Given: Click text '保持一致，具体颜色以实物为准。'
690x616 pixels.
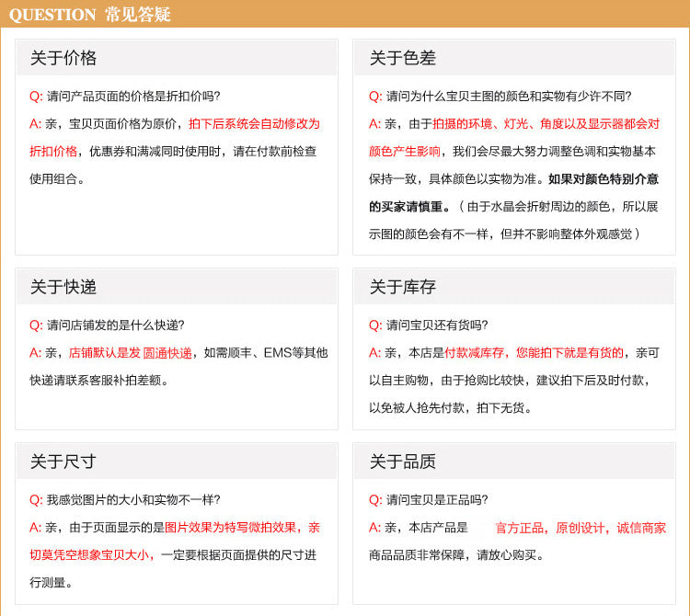Looking at the screenshot, I should pyautogui.click(x=456, y=179).
